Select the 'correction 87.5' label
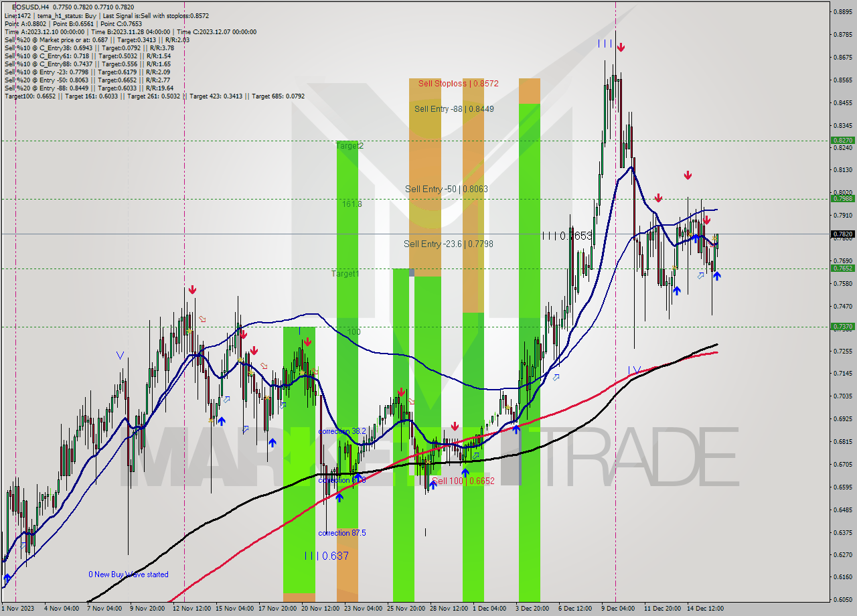 [342, 533]
